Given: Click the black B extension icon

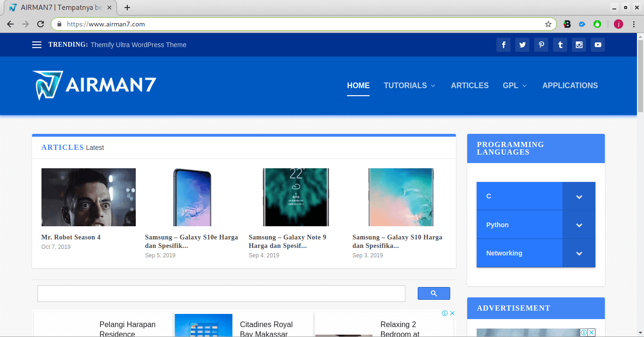Looking at the screenshot, I should (567, 24).
